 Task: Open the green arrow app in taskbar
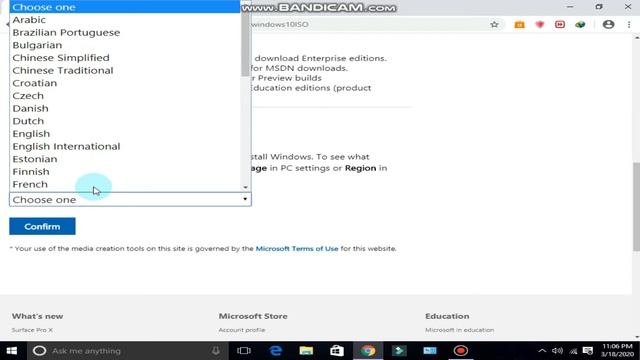point(399,351)
